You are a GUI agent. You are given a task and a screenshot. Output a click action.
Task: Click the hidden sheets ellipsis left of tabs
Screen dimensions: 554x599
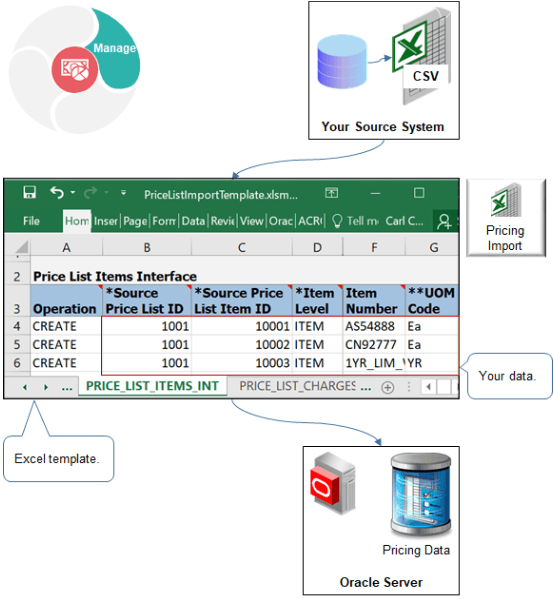click(67, 388)
